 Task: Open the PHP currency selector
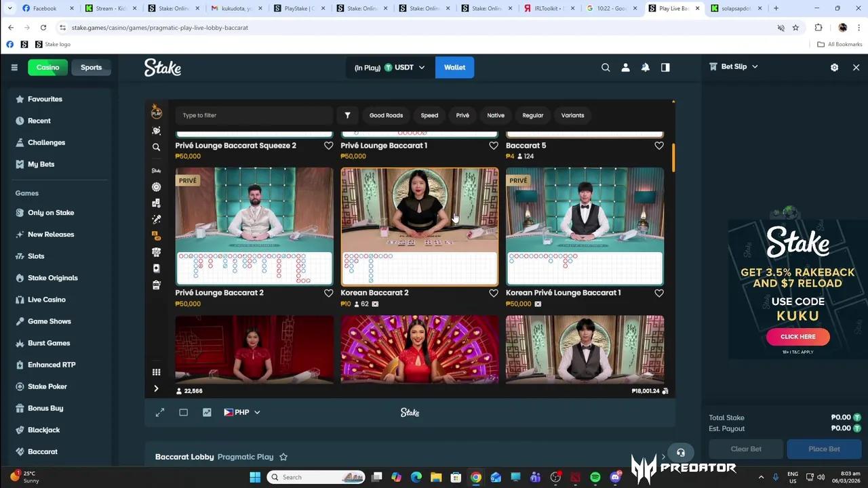click(x=242, y=412)
